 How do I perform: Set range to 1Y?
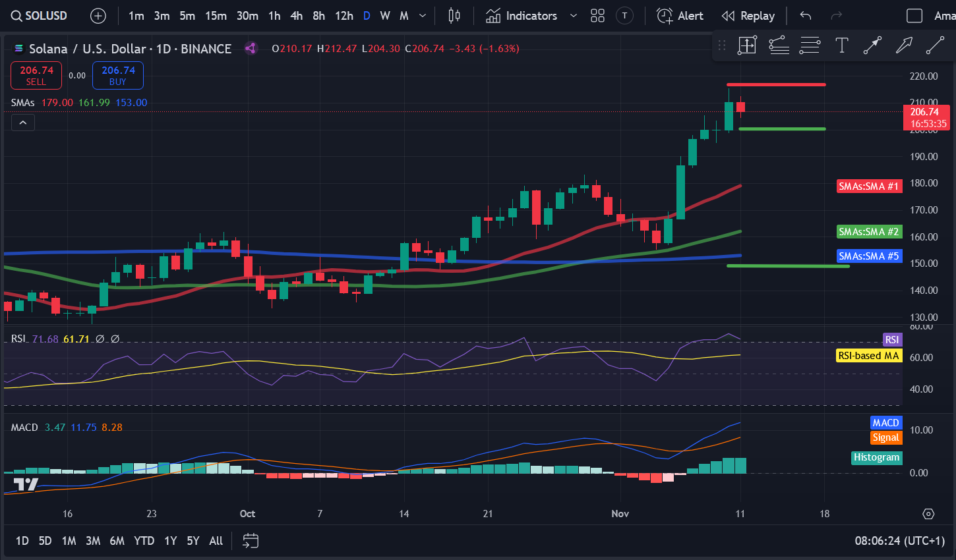point(170,541)
